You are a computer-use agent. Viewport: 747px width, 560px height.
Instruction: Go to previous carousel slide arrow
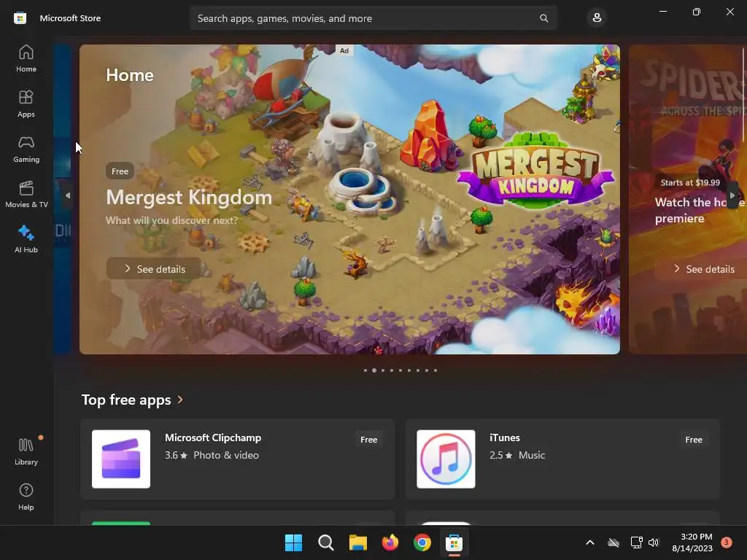pyautogui.click(x=68, y=195)
